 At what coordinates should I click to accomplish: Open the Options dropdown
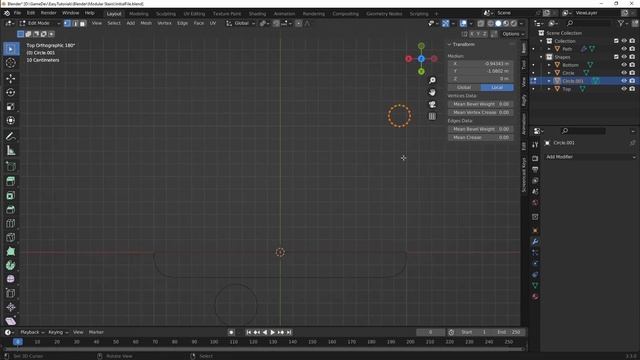(513, 34)
